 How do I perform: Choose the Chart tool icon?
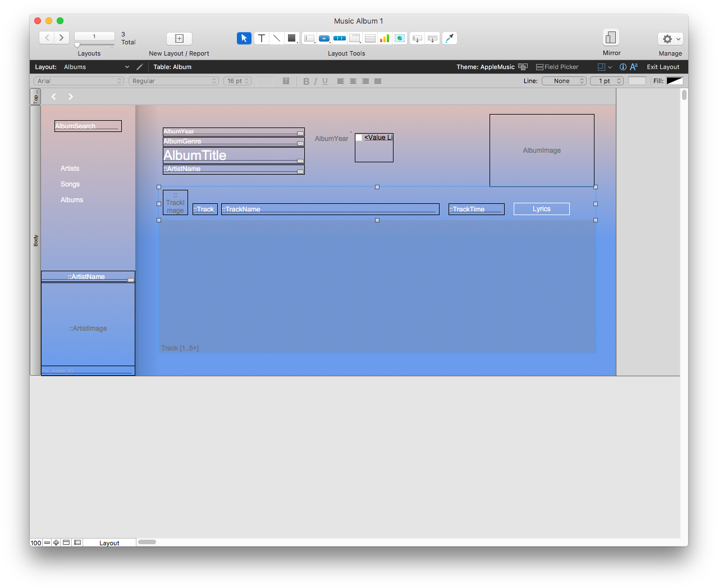385,38
